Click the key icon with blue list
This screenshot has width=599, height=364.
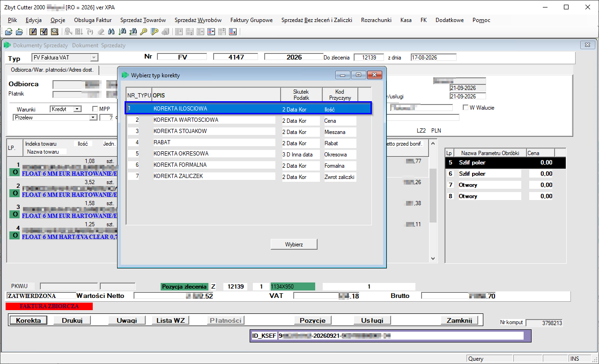pyautogui.click(x=155, y=32)
